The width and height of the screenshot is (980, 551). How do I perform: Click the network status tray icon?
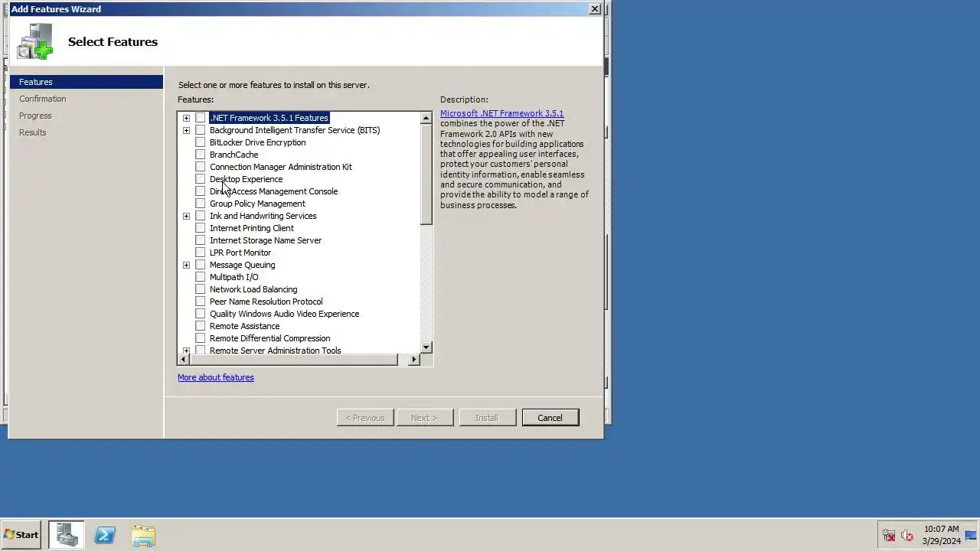click(x=889, y=536)
